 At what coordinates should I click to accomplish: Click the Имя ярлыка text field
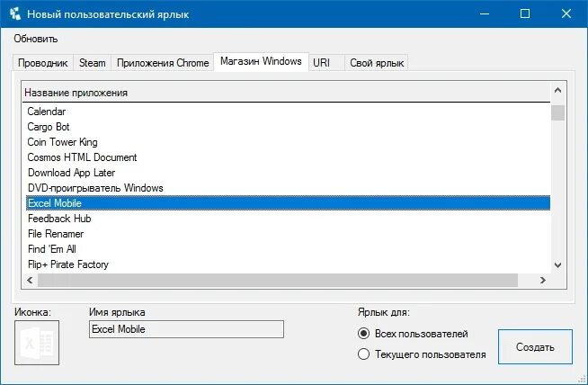(186, 329)
